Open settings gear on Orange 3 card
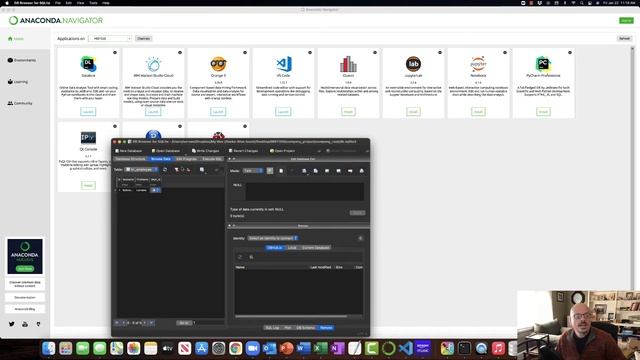The image size is (640, 360). (x=245, y=52)
